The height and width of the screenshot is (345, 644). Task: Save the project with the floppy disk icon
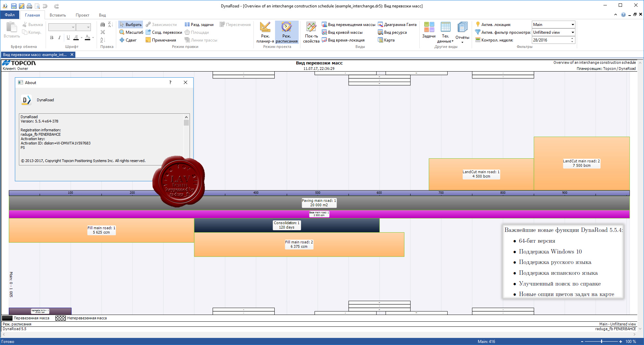pos(14,6)
